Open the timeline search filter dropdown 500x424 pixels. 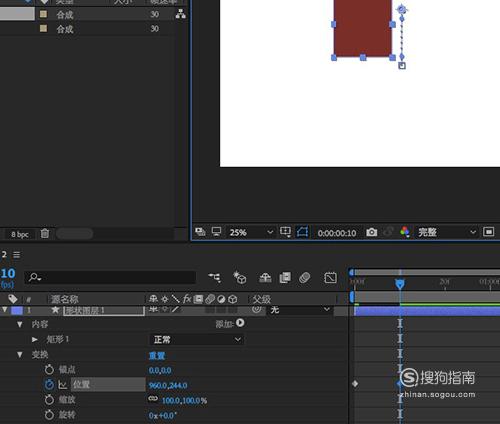tap(35, 277)
